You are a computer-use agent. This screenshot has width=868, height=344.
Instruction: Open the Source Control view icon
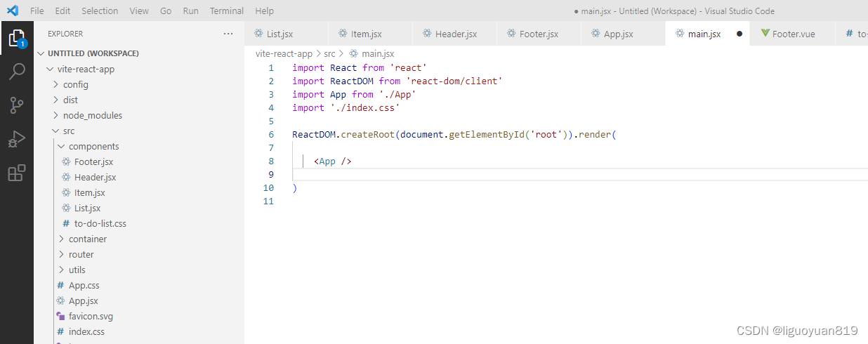point(17,105)
